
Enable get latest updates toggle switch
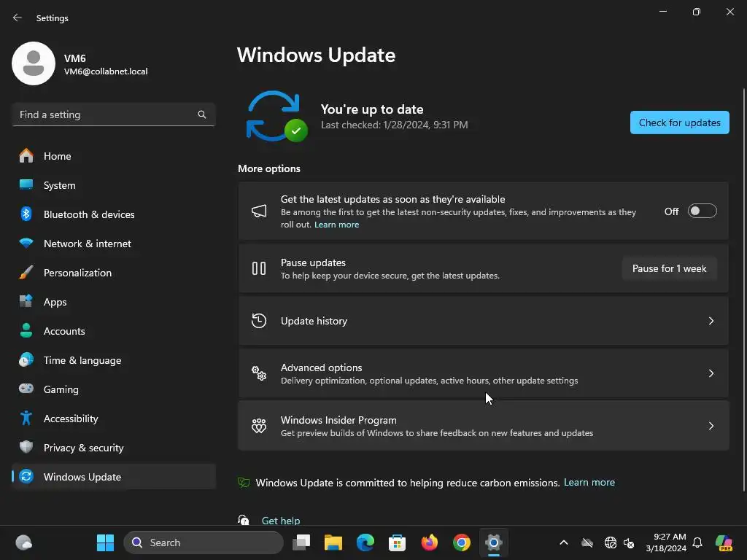coord(703,211)
